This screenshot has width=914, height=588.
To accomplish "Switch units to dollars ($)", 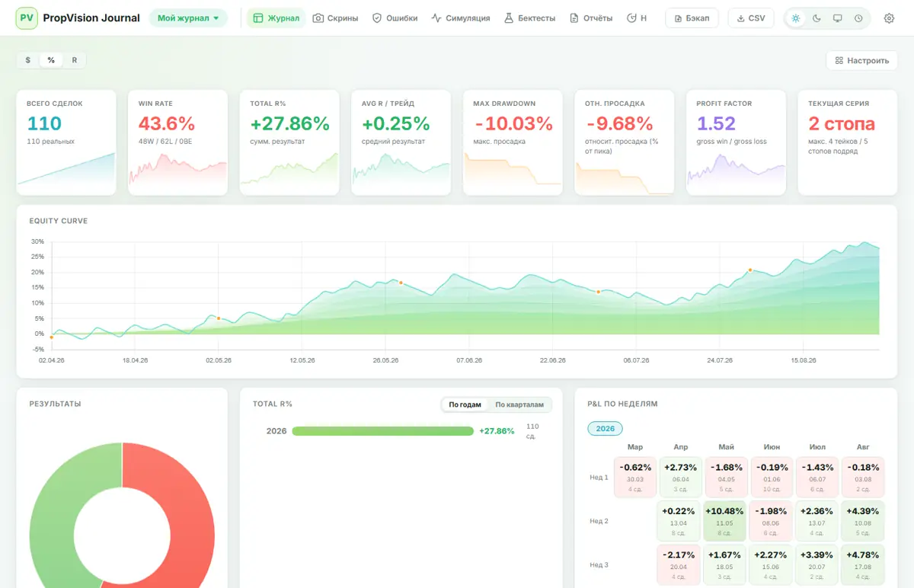I will pyautogui.click(x=28, y=60).
